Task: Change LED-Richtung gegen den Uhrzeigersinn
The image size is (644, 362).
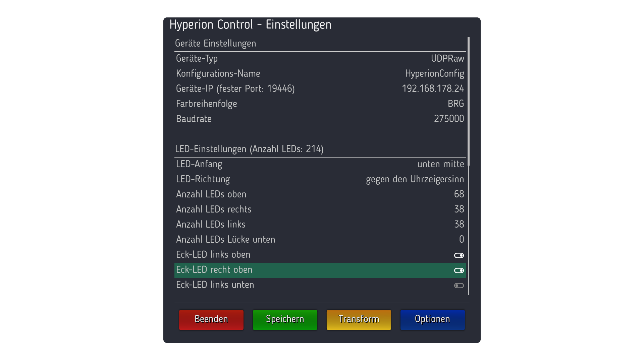Action: pos(415,179)
